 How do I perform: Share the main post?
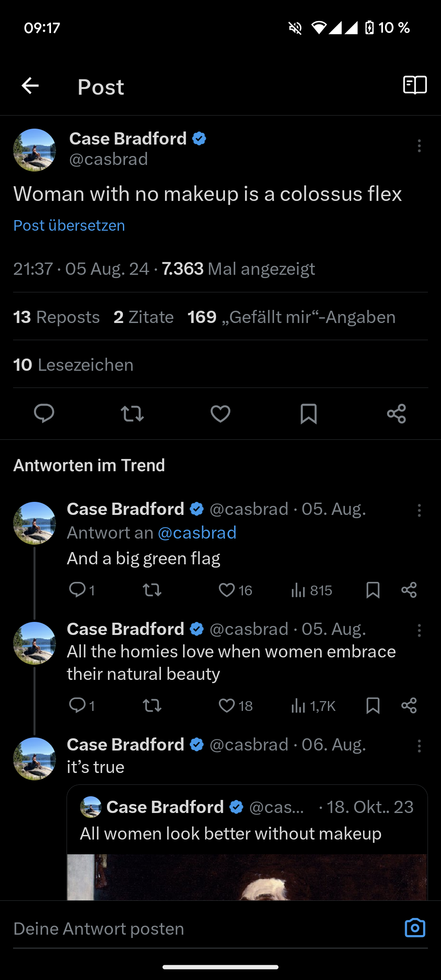click(x=396, y=413)
